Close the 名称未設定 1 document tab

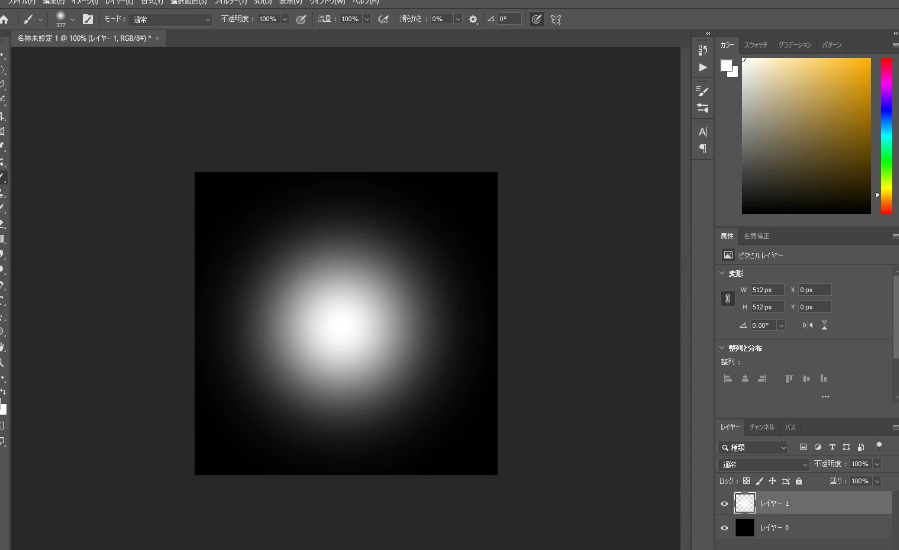[x=157, y=38]
